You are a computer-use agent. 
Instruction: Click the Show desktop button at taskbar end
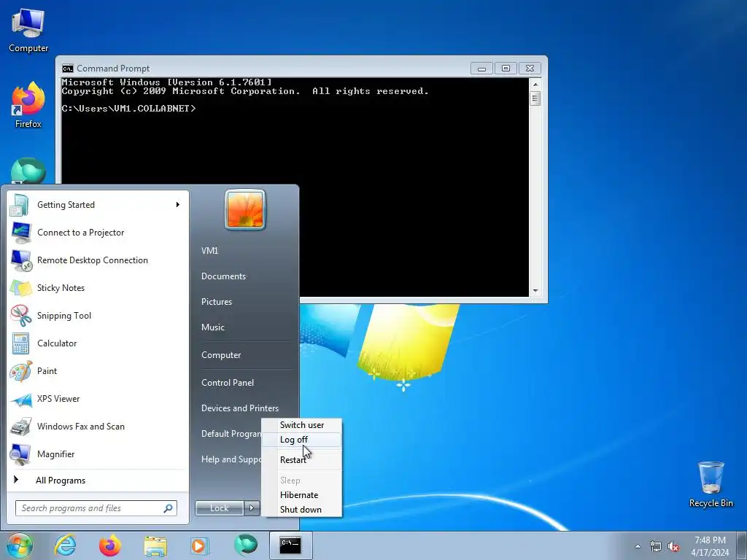(x=742, y=546)
